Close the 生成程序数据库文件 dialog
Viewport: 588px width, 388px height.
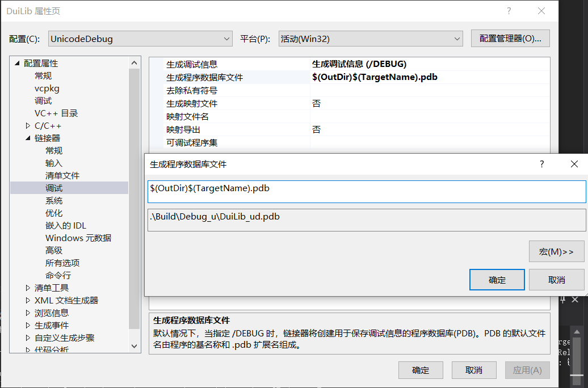574,164
